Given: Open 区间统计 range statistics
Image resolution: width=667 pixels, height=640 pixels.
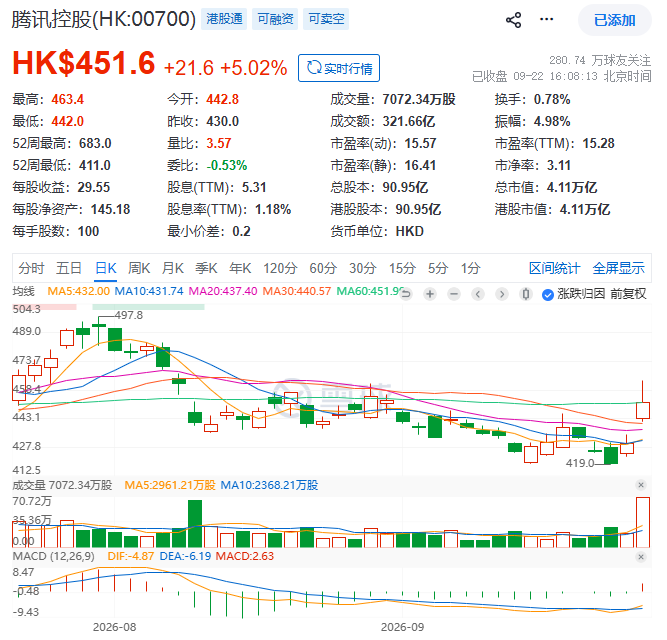Looking at the screenshot, I should (554, 268).
